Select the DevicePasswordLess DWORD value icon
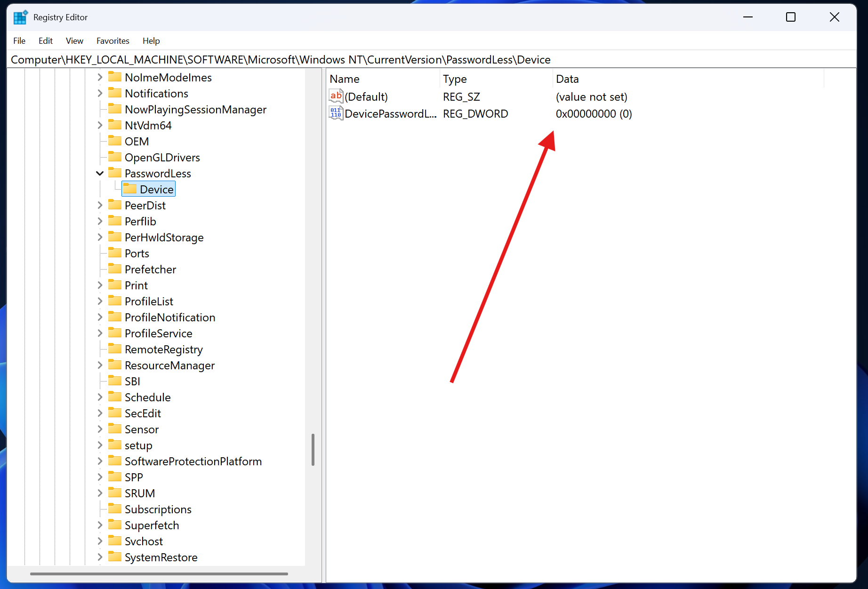 click(336, 113)
